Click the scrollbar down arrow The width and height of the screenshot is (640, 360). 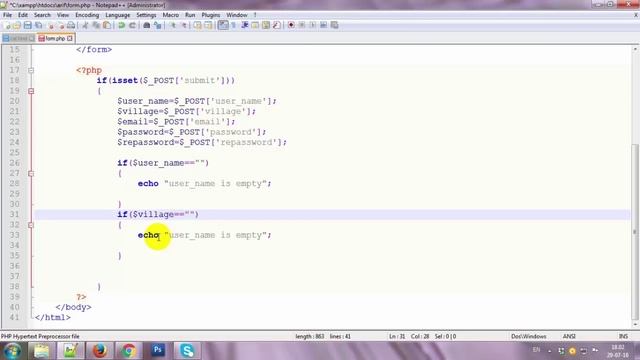point(635,324)
